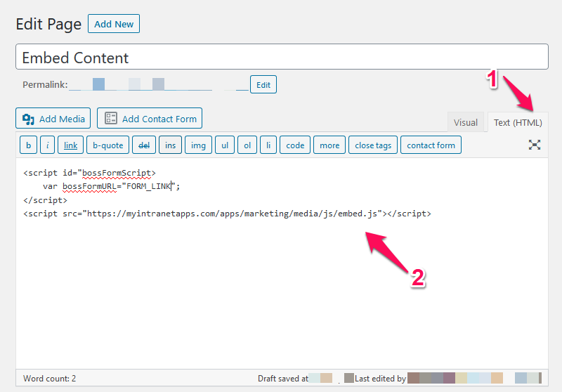The image size is (562, 392).
Task: Click the Word count: 2 status text
Action: point(49,379)
